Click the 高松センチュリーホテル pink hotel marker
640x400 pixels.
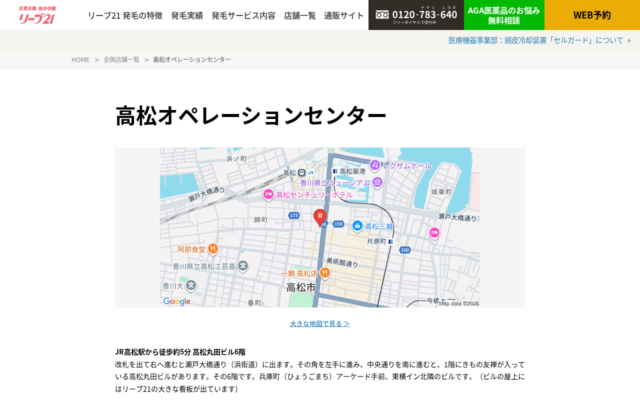tap(268, 194)
